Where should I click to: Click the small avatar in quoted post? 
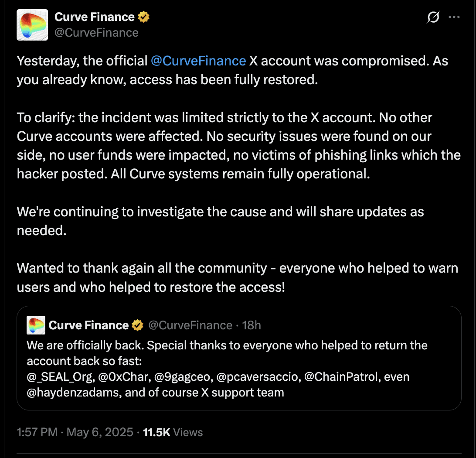tap(36, 325)
